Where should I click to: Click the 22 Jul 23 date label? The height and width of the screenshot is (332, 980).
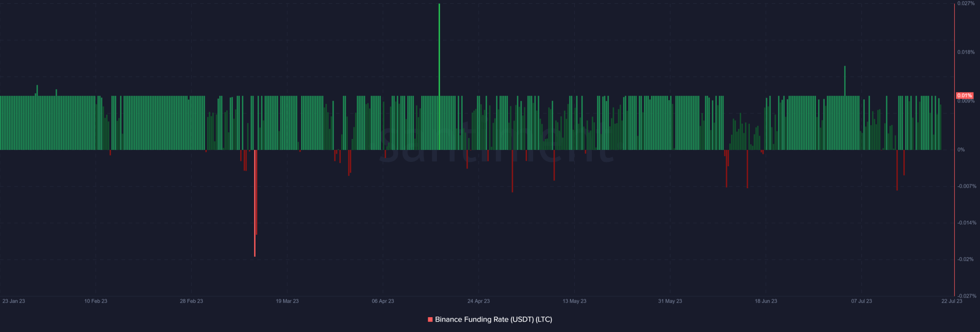coord(951,301)
